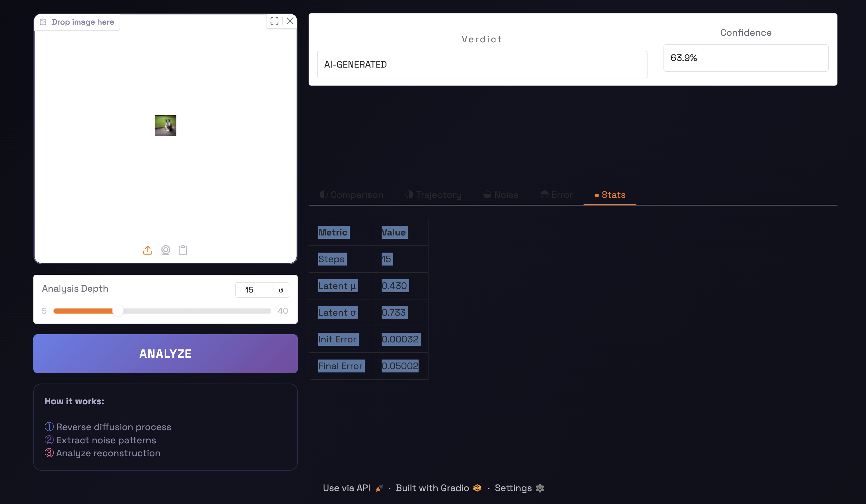Click the uploaded cat image thumbnail
The height and width of the screenshot is (504, 866).
tap(166, 125)
